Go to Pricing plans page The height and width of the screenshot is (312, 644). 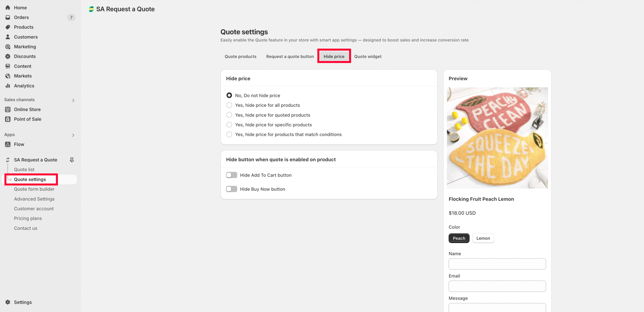click(x=28, y=218)
